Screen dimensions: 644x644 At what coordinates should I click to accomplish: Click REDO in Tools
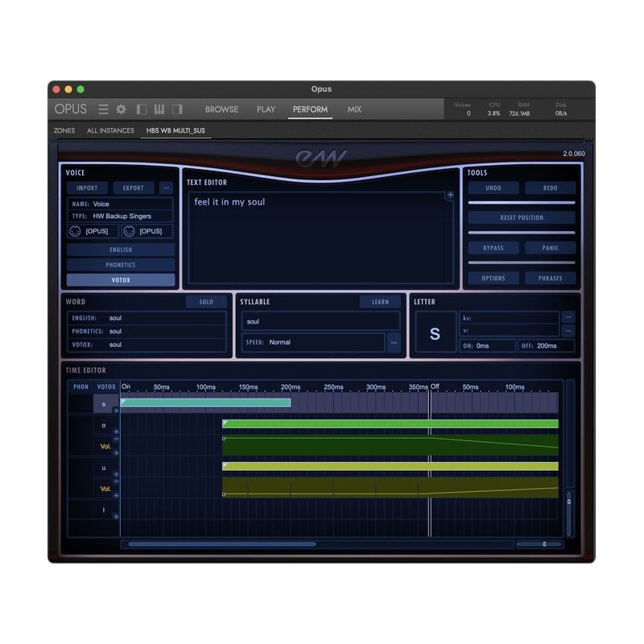(551, 188)
